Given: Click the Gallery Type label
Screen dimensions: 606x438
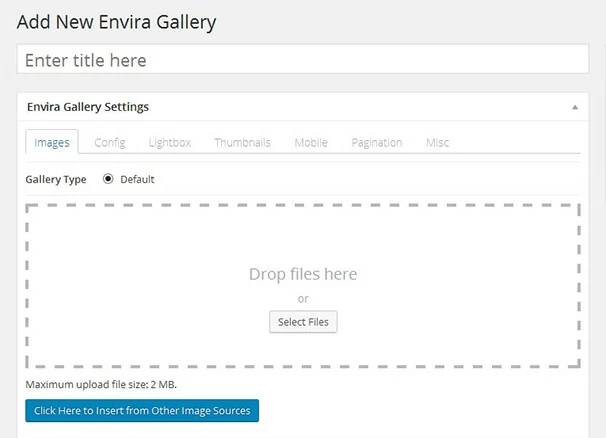Looking at the screenshot, I should pyautogui.click(x=56, y=179).
